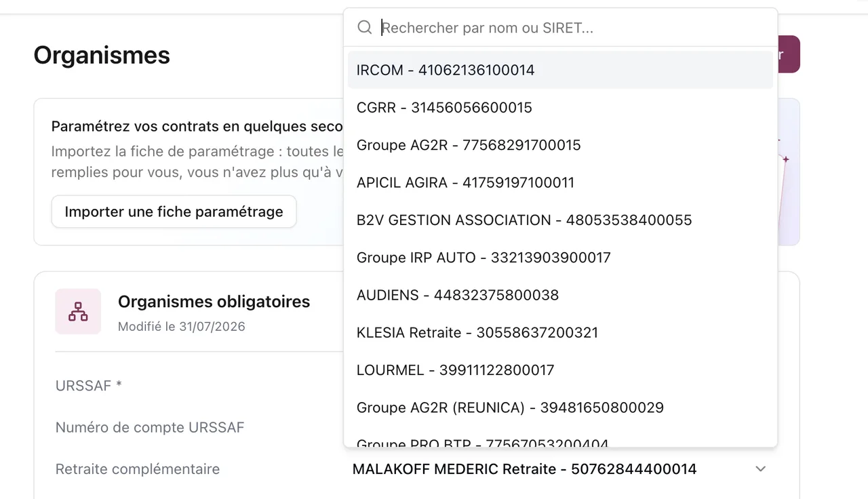Screen dimensions: 868x499
Task: Select CGRR - 31456056600015 option
Action: point(560,107)
